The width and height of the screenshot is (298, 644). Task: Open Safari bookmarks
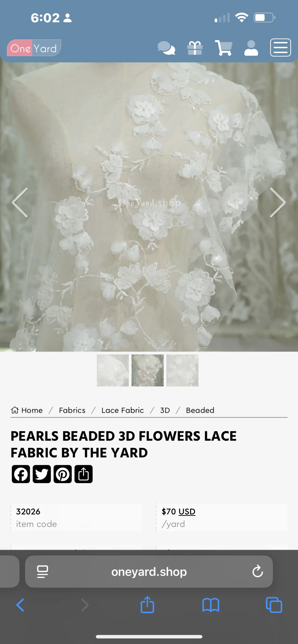pyautogui.click(x=211, y=606)
